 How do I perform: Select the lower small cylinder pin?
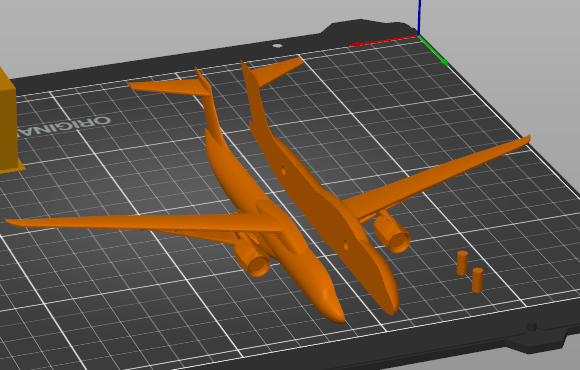tap(478, 280)
